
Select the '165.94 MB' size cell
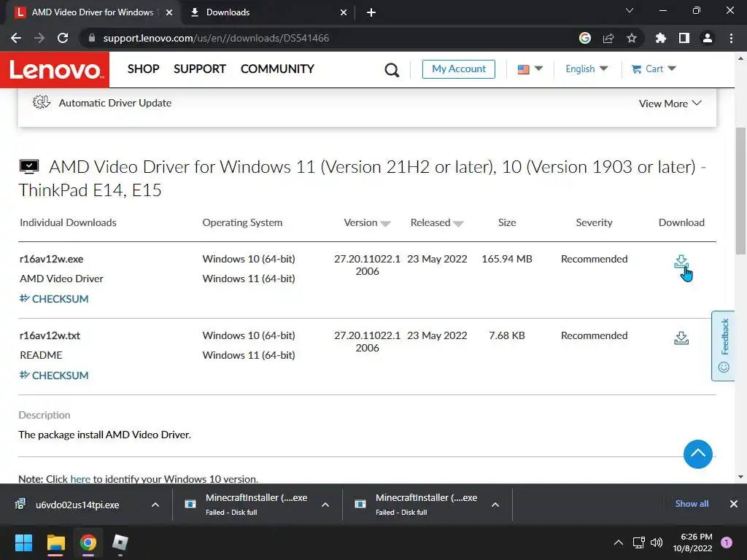pyautogui.click(x=507, y=259)
